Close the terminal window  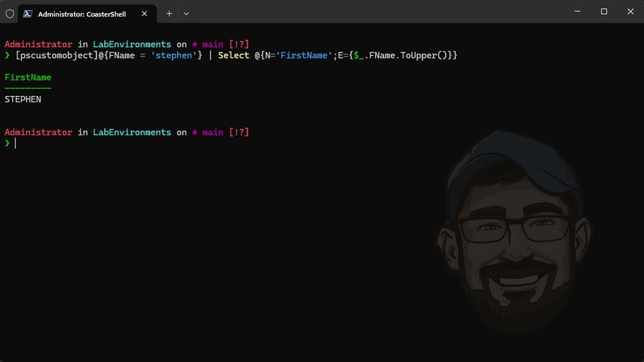point(630,12)
